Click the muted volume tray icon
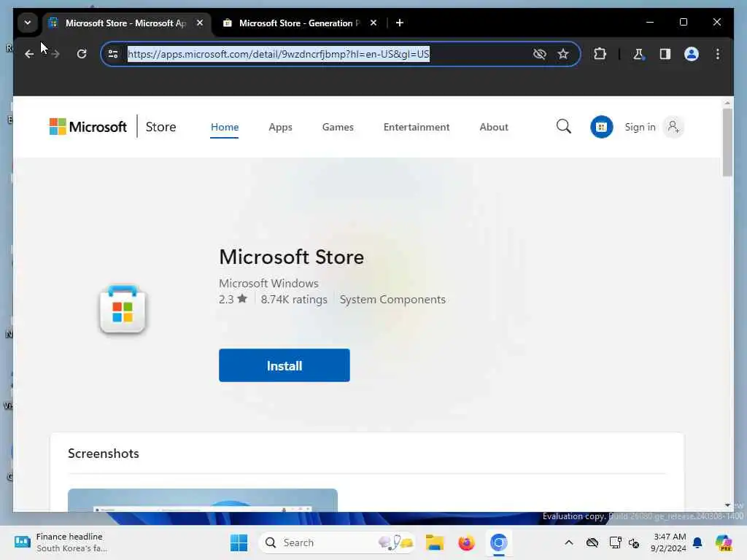Viewport: 747px width, 560px height. click(634, 542)
